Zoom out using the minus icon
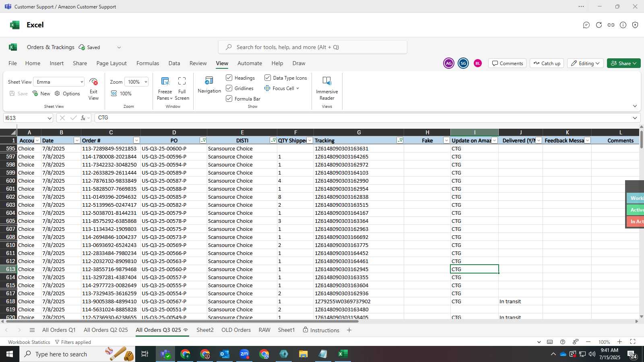 [x=588, y=342]
